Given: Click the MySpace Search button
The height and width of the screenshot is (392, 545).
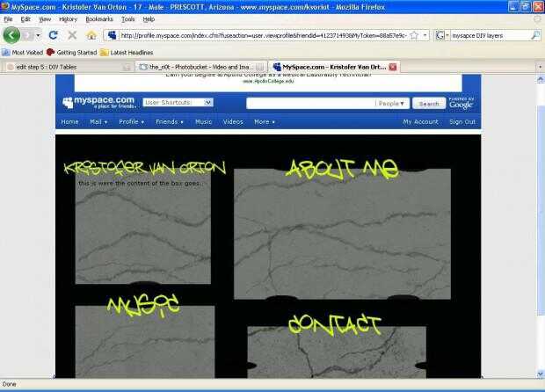Looking at the screenshot, I should coord(429,104).
